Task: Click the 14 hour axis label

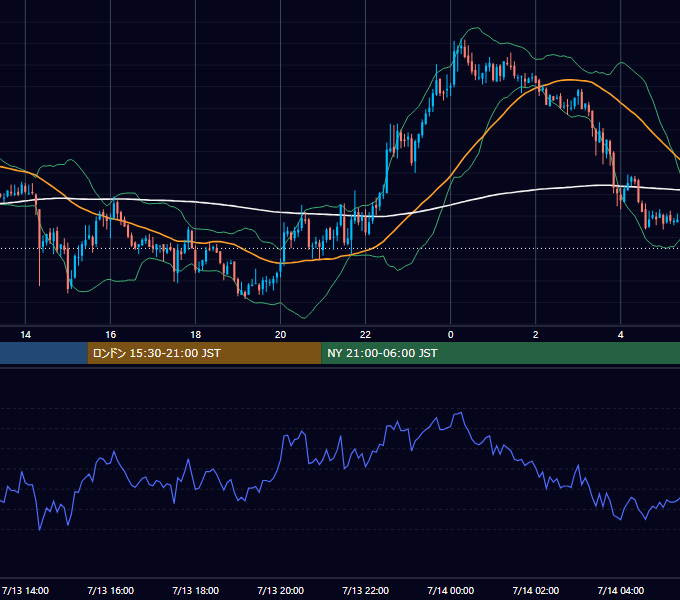Action: [26, 335]
